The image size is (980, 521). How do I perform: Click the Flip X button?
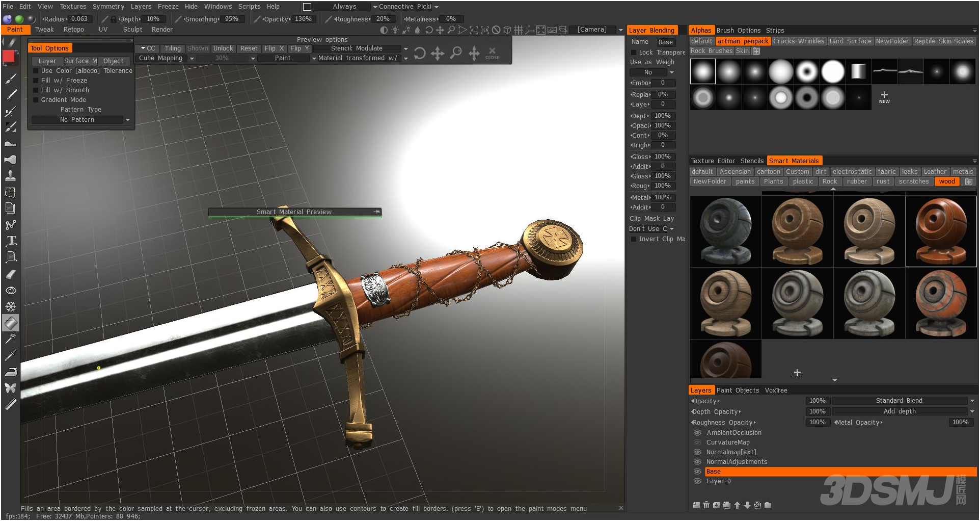coord(274,48)
